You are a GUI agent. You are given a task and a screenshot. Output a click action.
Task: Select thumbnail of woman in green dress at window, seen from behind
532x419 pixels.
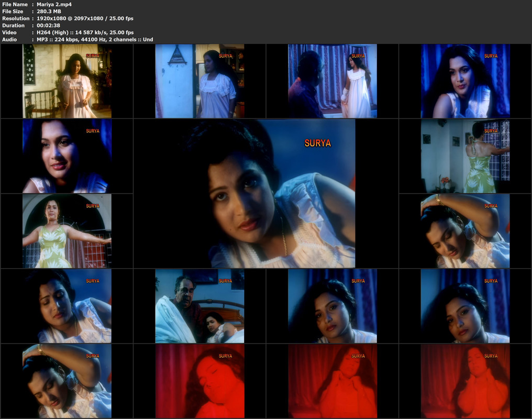[x=465, y=156]
